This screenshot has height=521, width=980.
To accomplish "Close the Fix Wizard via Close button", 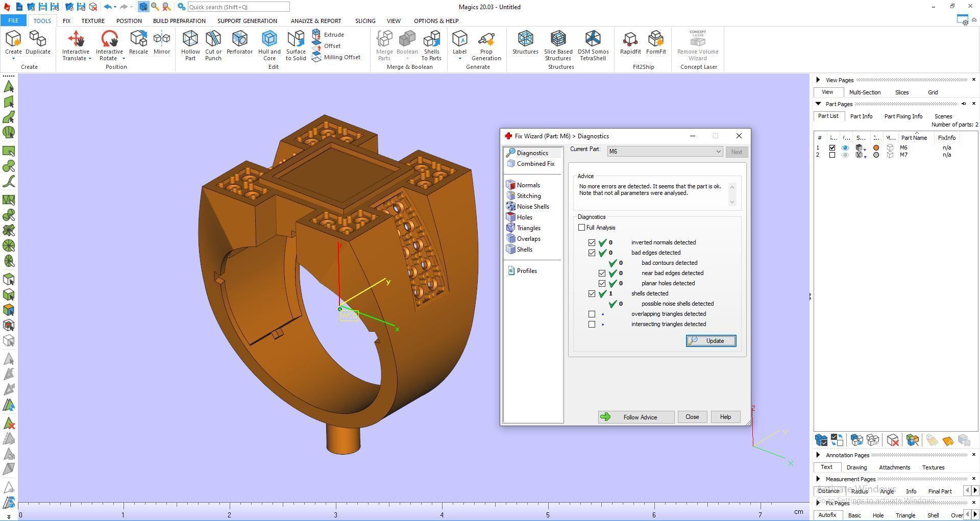I will pos(692,417).
